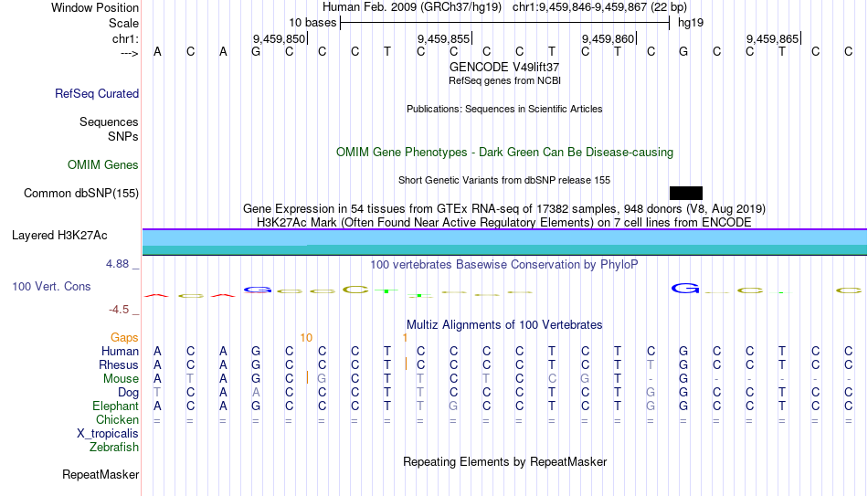
Task: Open the OMIM Genes track label
Action: (x=102, y=165)
